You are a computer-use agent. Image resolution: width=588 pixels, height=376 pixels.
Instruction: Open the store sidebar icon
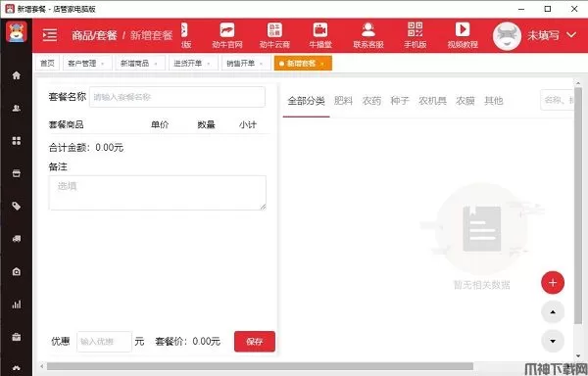pos(16,173)
